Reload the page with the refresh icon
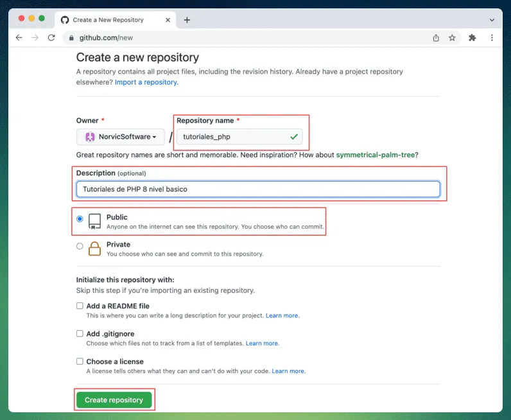511x420 pixels. point(51,38)
